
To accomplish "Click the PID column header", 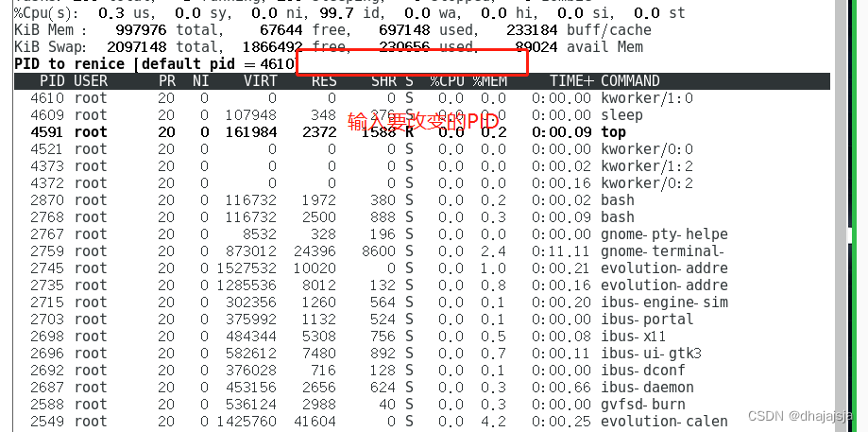I will click(52, 81).
